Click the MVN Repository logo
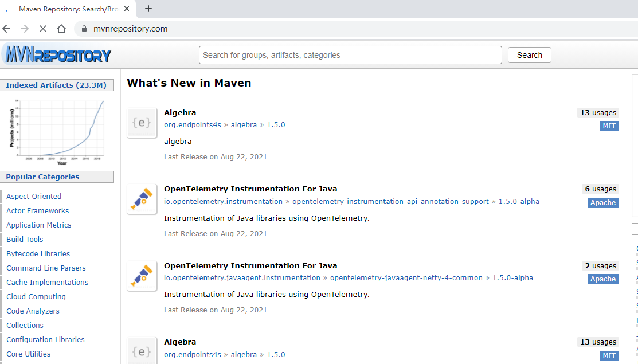This screenshot has height=364, width=638. pyautogui.click(x=57, y=55)
